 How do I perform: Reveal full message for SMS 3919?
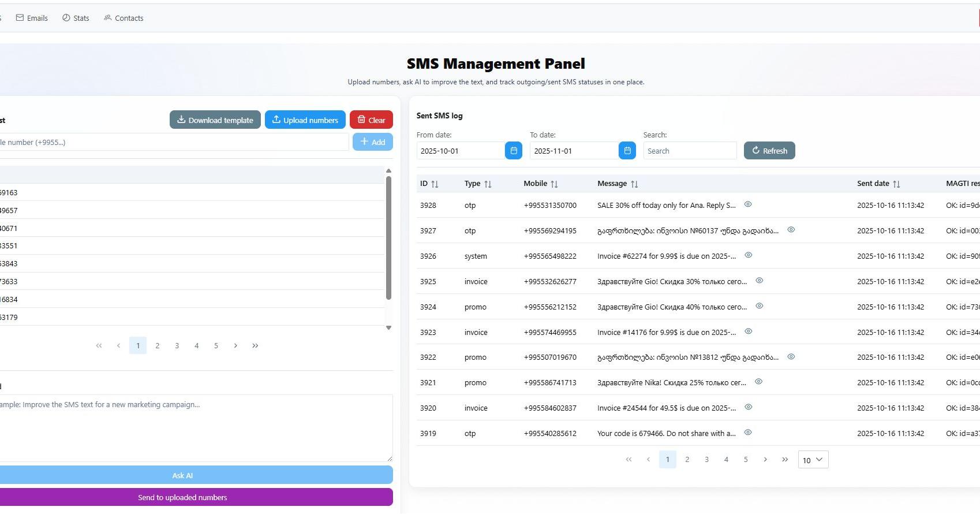tap(748, 433)
